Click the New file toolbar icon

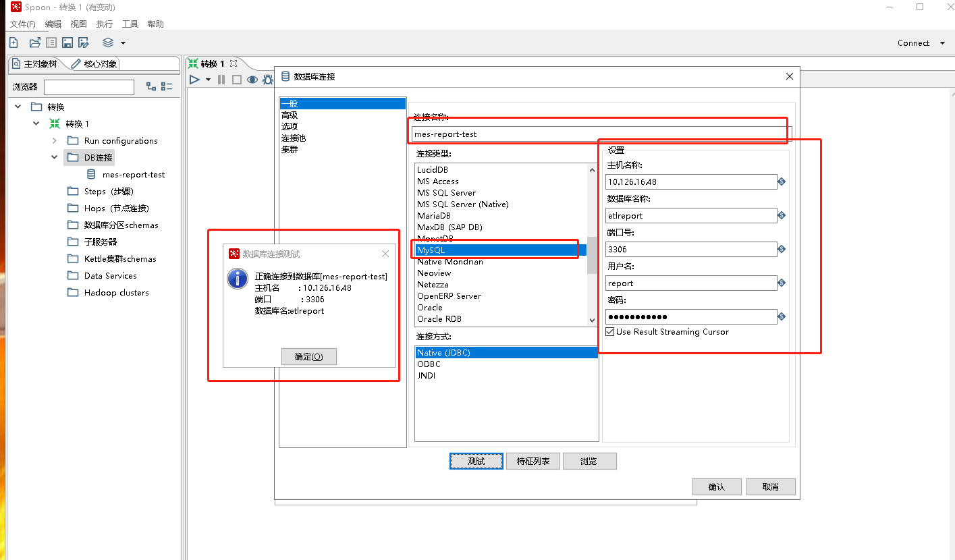(x=13, y=43)
